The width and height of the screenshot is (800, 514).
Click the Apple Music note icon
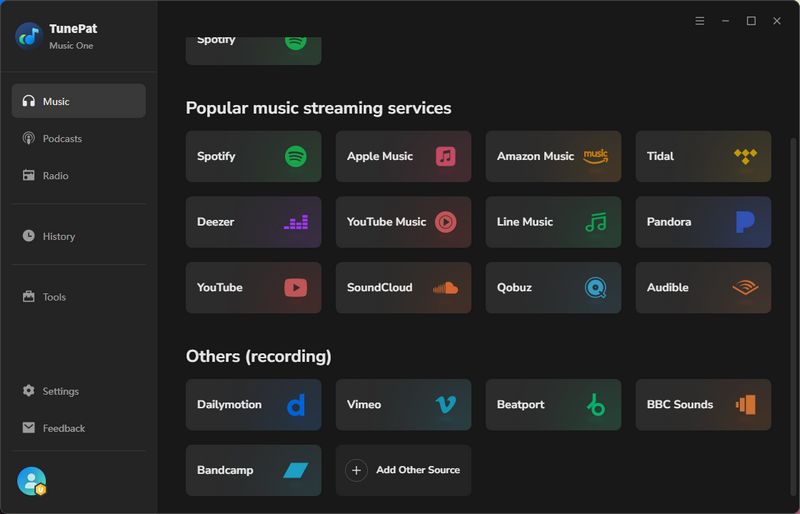(445, 156)
